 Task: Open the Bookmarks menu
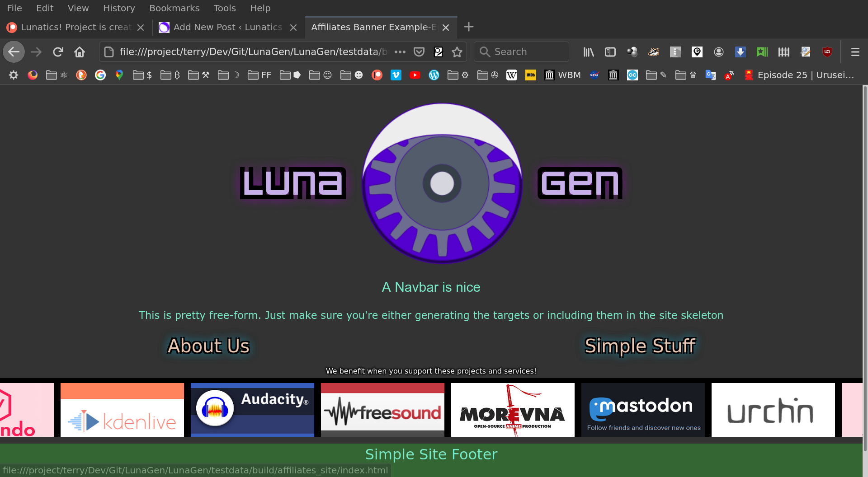click(x=174, y=8)
